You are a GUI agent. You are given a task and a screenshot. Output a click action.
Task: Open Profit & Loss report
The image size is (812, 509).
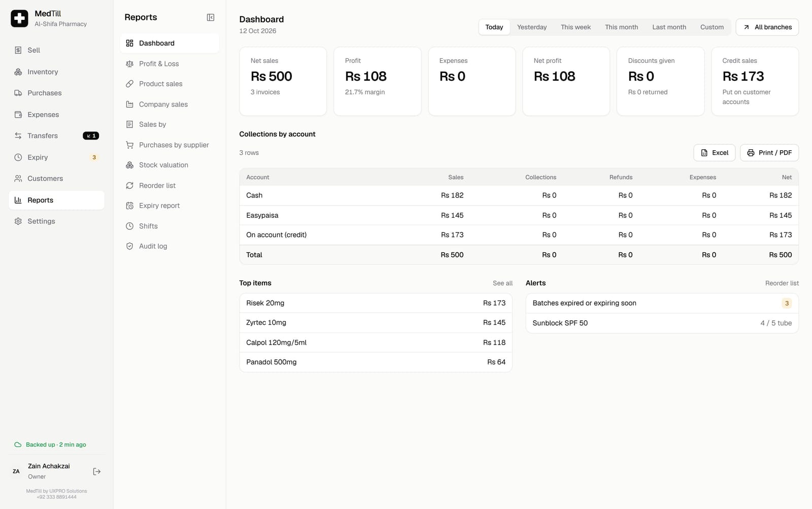170,63
